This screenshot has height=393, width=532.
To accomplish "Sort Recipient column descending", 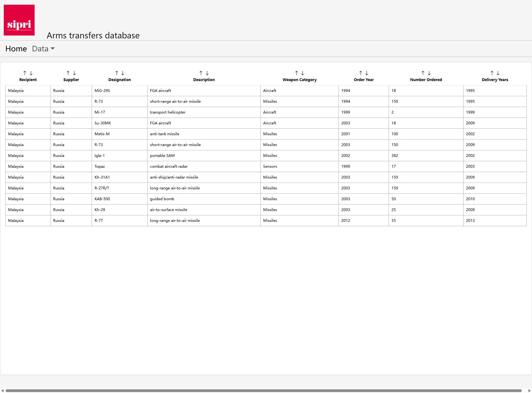I will (x=31, y=73).
